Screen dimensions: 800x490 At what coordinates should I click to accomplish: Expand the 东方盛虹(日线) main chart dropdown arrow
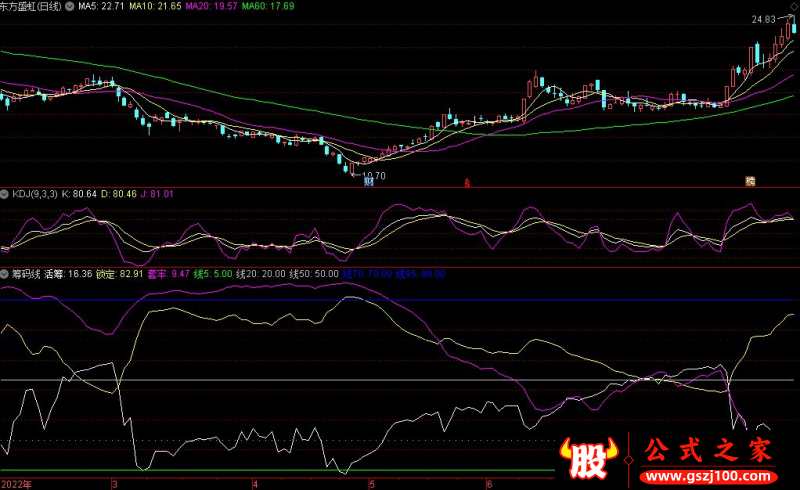(69, 7)
